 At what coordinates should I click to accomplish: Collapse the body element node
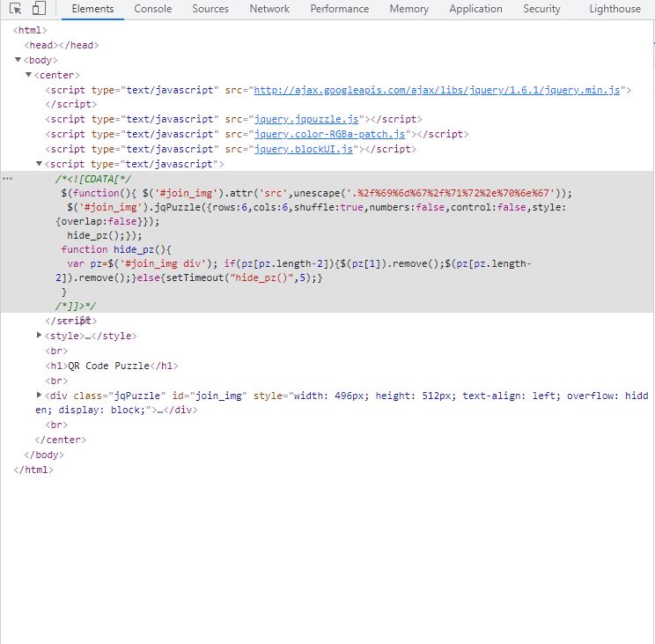pos(18,60)
